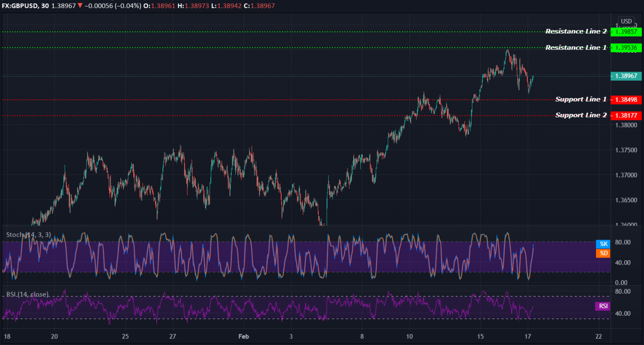Click the green 1.39536 price tag
The width and height of the screenshot is (644, 345).
(x=626, y=48)
